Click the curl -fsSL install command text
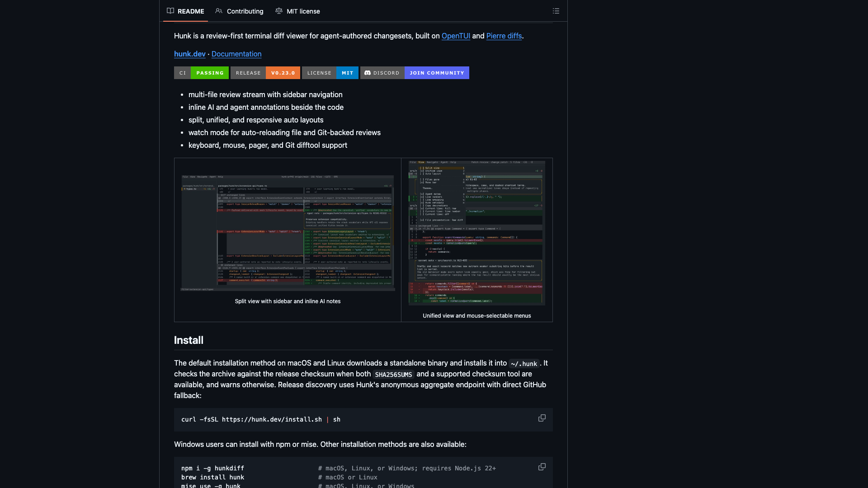 (261, 419)
